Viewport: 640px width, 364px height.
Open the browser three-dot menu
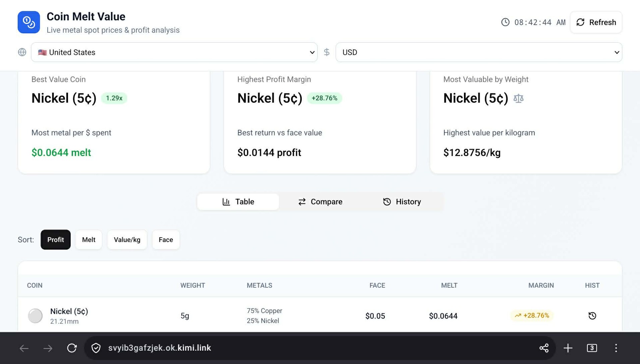pos(616,348)
